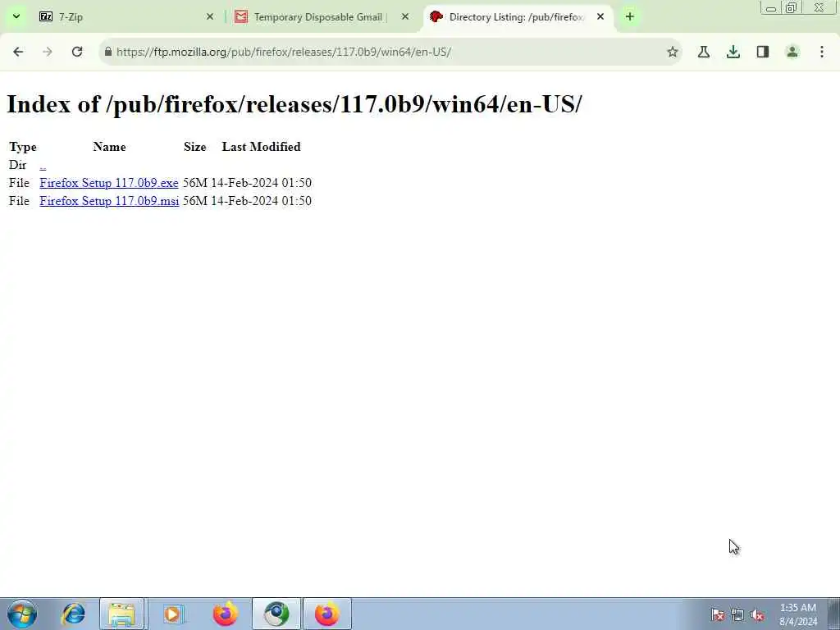Click the address bar URL

(x=284, y=52)
